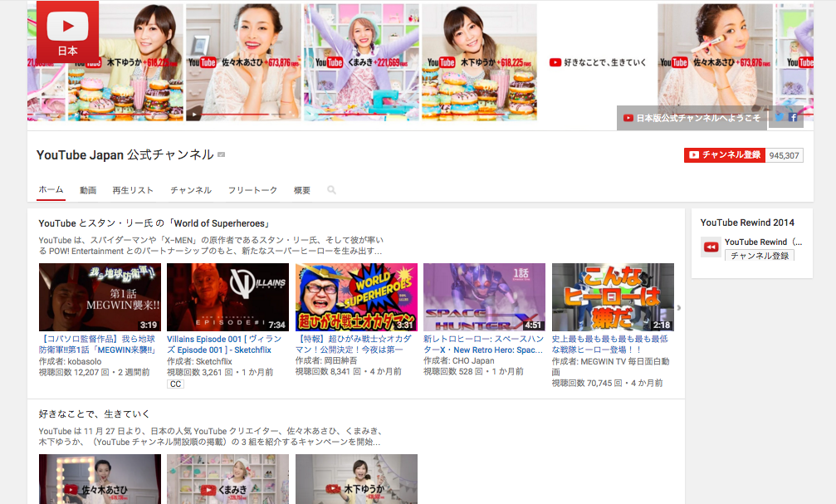Play the Villains Episode #1 thumbnail
The image size is (836, 504).
click(227, 297)
